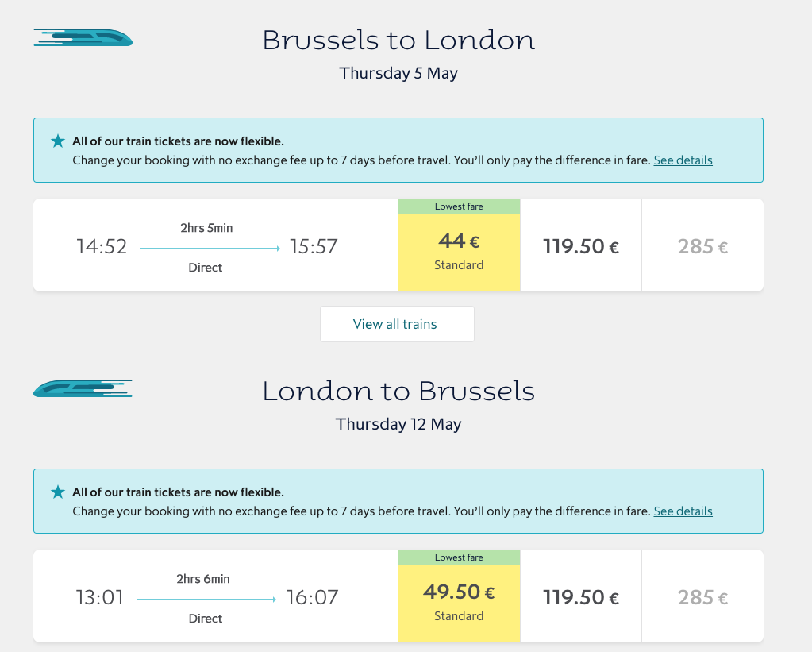Viewport: 812px width, 652px height.
Task: Click the 2hrs 6min Direct journey arrow
Action: click(206, 600)
